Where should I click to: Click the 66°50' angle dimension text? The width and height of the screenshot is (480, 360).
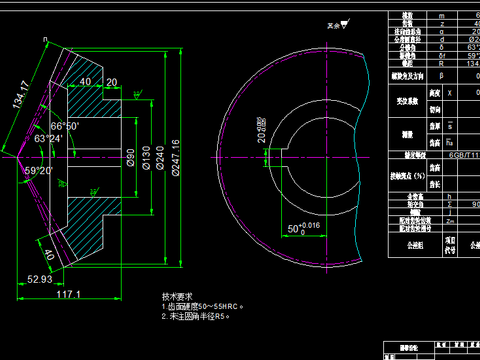(x=65, y=126)
